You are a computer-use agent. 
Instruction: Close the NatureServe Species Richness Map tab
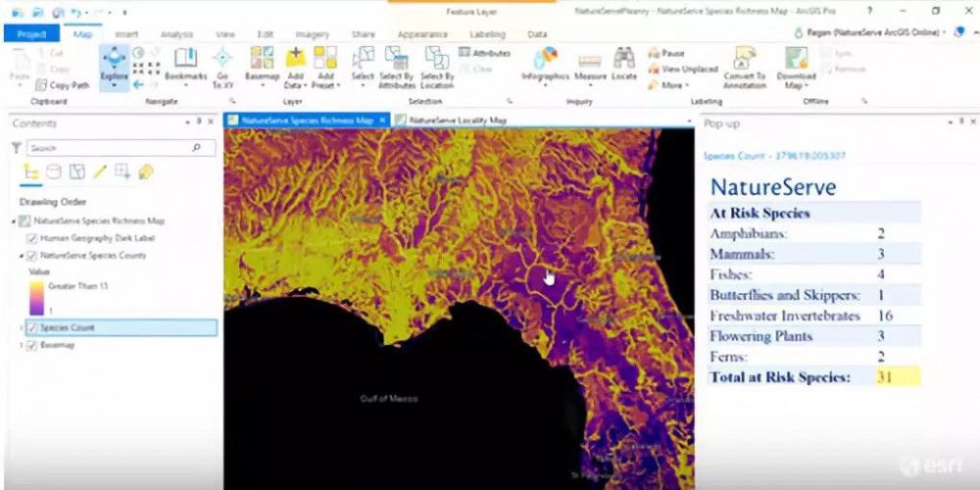pos(382,120)
